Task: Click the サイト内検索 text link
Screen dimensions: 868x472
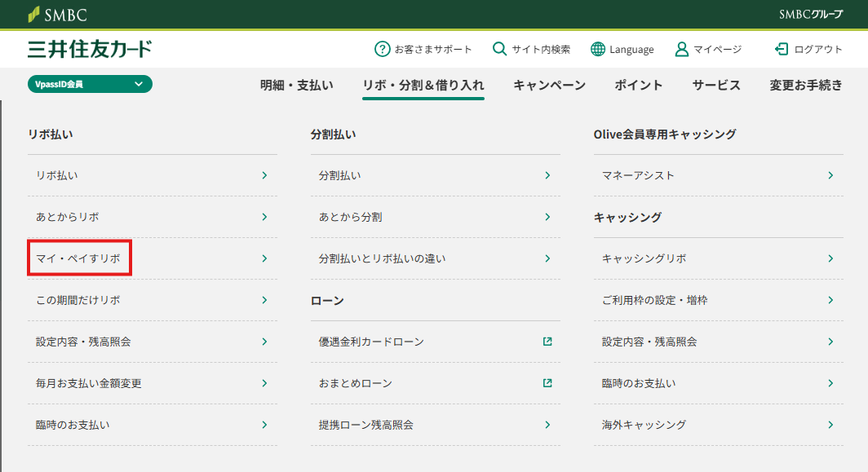Action: coord(541,49)
